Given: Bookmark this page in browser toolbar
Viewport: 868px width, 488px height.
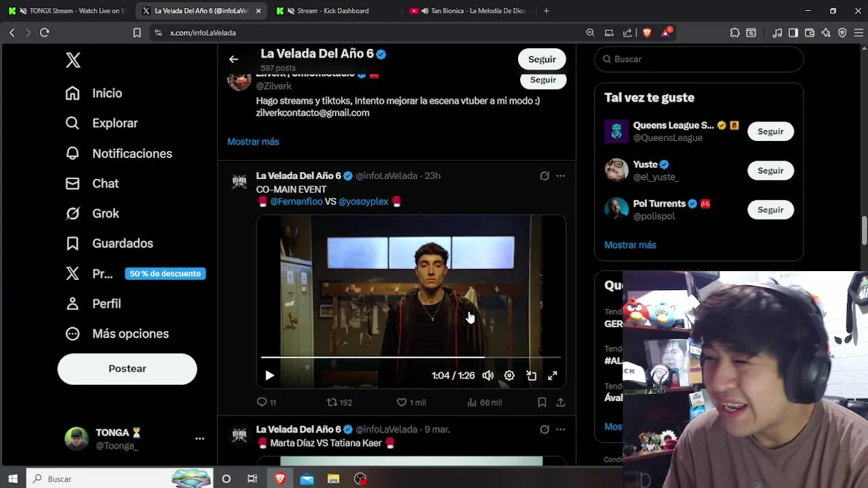Looking at the screenshot, I should pyautogui.click(x=137, y=33).
